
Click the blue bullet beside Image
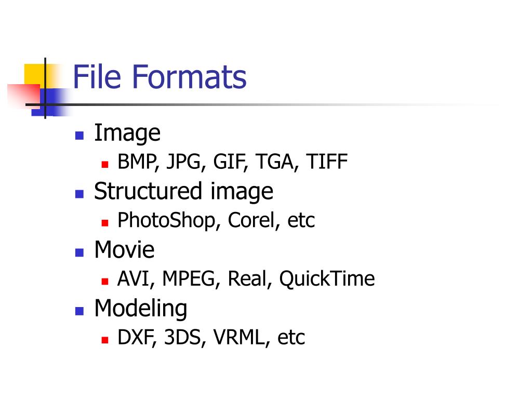(x=79, y=136)
